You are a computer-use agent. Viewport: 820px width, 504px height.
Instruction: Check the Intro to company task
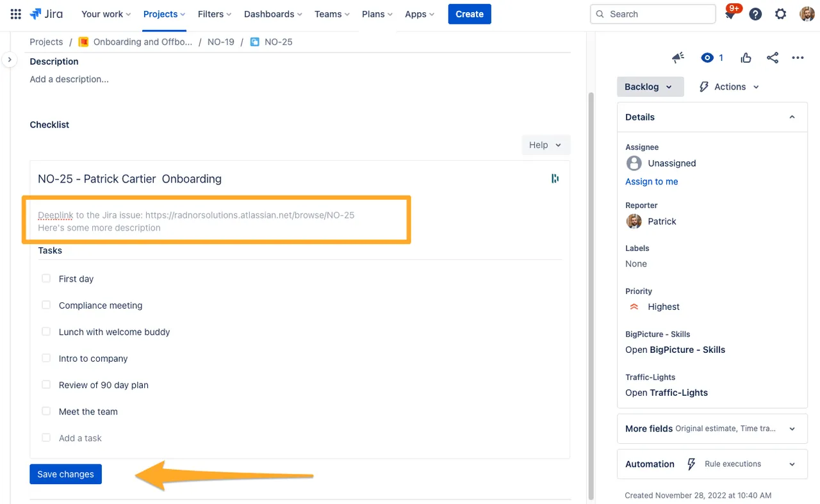pyautogui.click(x=46, y=358)
